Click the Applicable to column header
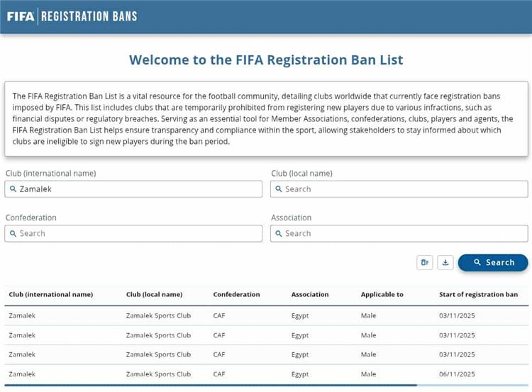This screenshot has height=392, width=532. point(382,294)
